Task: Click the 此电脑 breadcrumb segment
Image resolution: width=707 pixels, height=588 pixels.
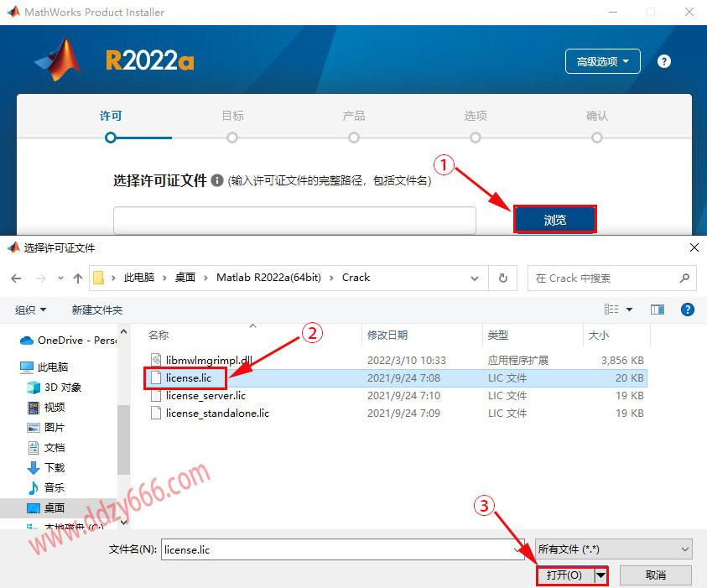Action: pyautogui.click(x=139, y=278)
